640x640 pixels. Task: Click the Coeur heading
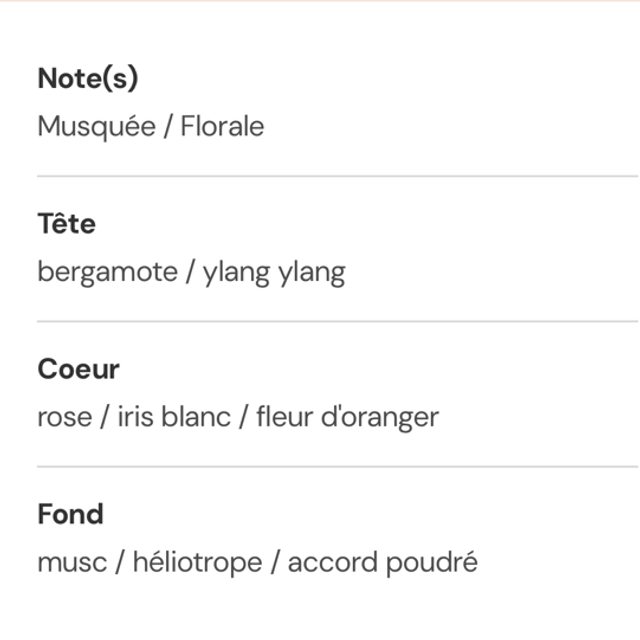(78, 369)
